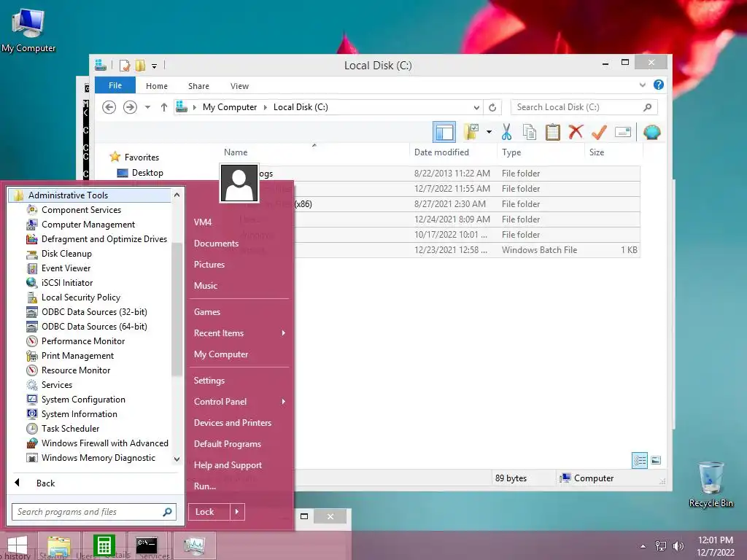Open the recent locations dropdown arrow
Image resolution: width=747 pixels, height=560 pixels.
(x=147, y=107)
